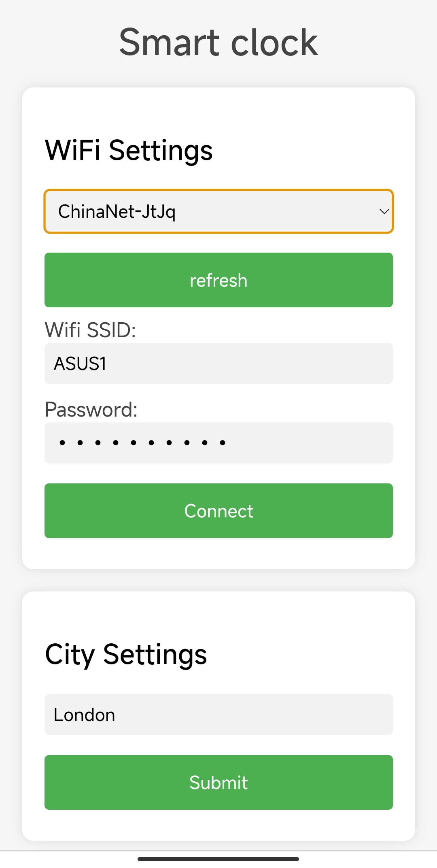Click the "Password:" label text
This screenshot has width=437, height=868.
[91, 409]
